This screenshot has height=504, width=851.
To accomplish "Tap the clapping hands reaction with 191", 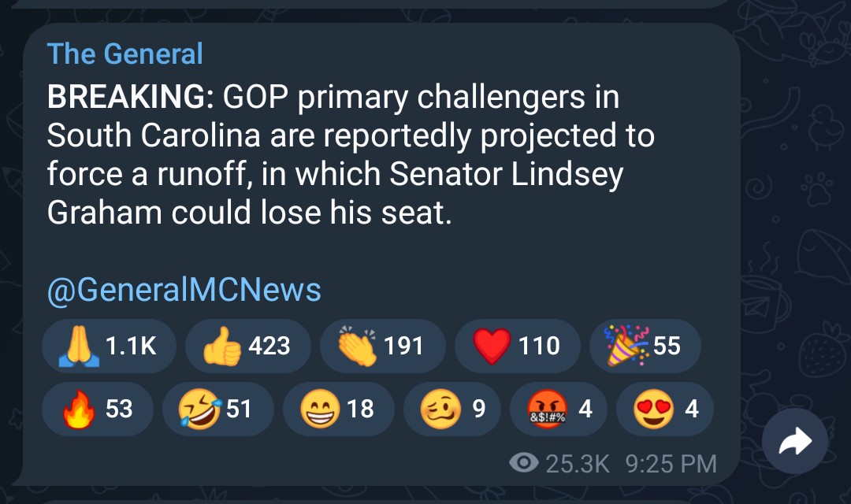I will 381,346.
